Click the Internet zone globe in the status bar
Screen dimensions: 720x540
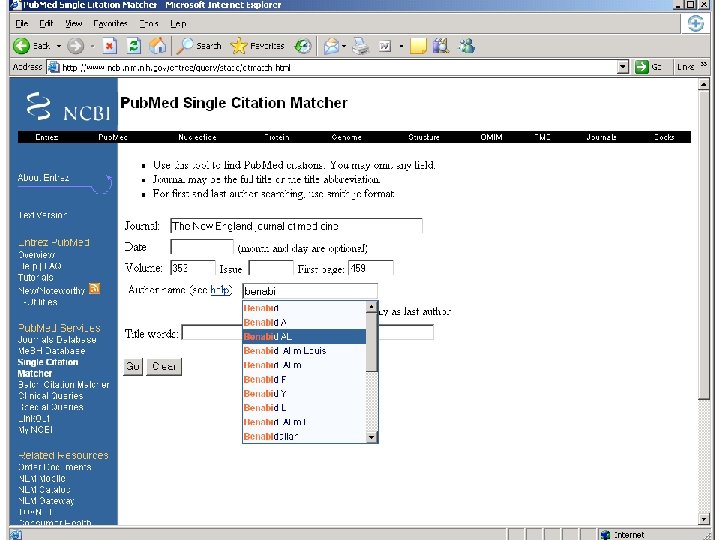(x=606, y=535)
